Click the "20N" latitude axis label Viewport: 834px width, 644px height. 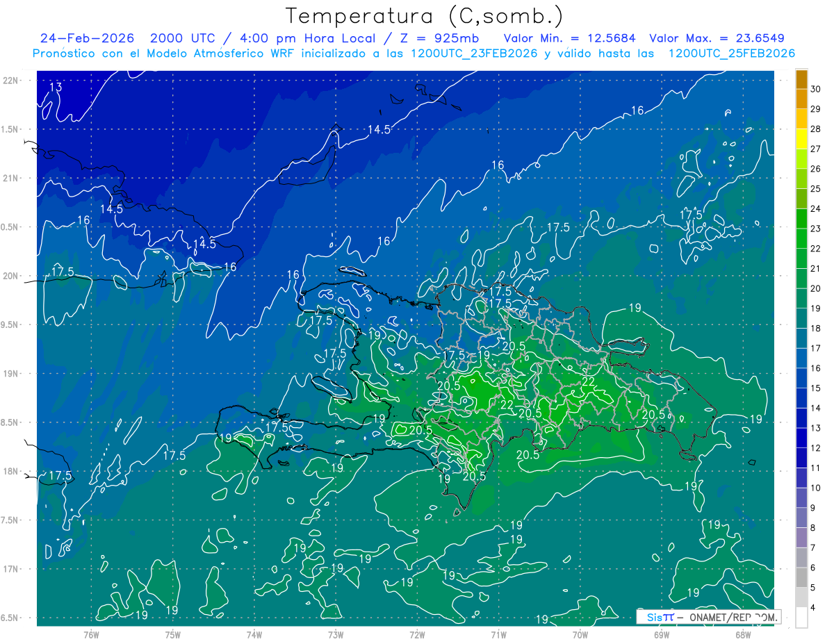[x=12, y=276]
